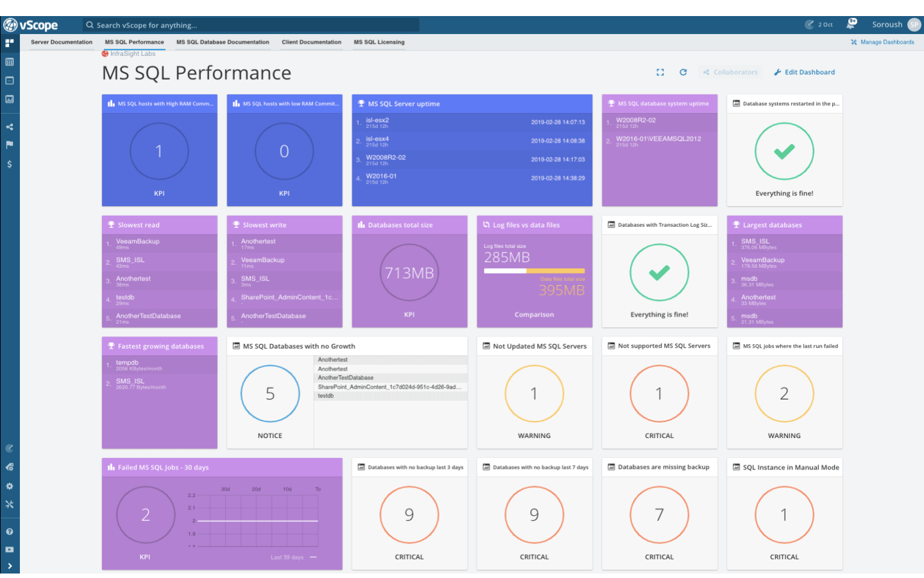The image size is (924, 578).
Task: Open the Last 39 days range selector
Action: click(x=293, y=557)
